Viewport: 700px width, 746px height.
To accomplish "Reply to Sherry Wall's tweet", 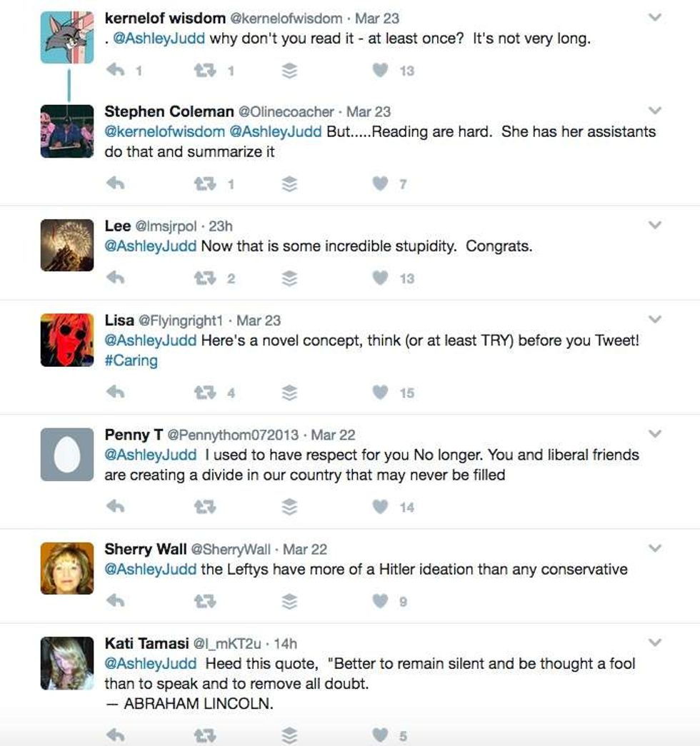I will coord(115,602).
